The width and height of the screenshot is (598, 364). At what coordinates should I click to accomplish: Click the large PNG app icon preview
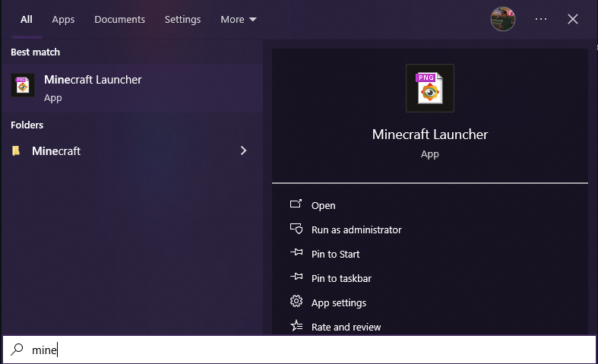tap(430, 88)
